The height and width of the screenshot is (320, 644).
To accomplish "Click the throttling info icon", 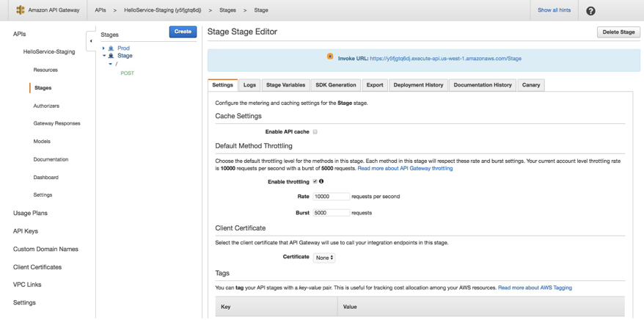I will point(321,181).
